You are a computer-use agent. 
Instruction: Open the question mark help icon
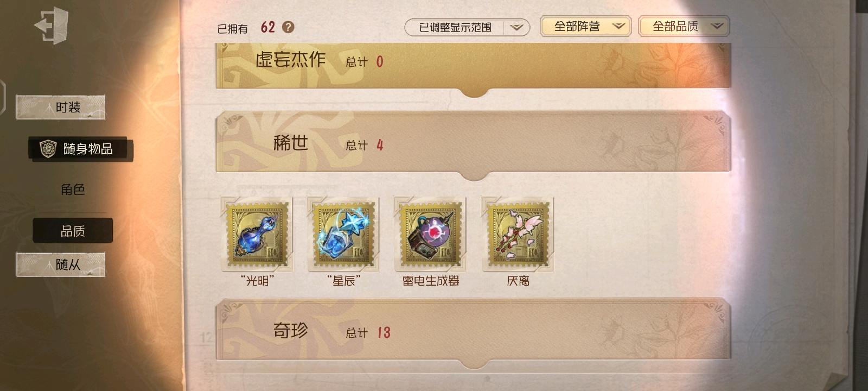pyautogui.click(x=289, y=27)
